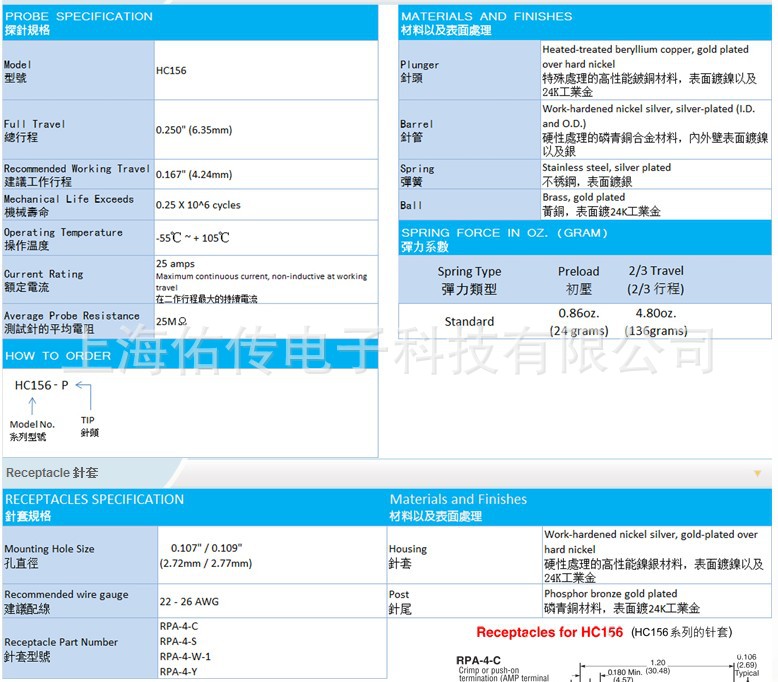Click the PROBE SPECIFICATION header
778x682 pixels.
click(78, 16)
